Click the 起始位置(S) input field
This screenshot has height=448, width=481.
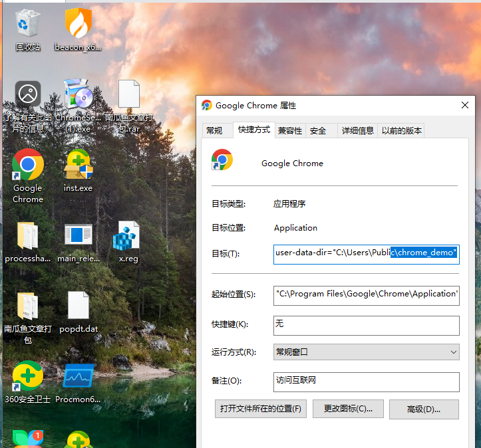367,295
